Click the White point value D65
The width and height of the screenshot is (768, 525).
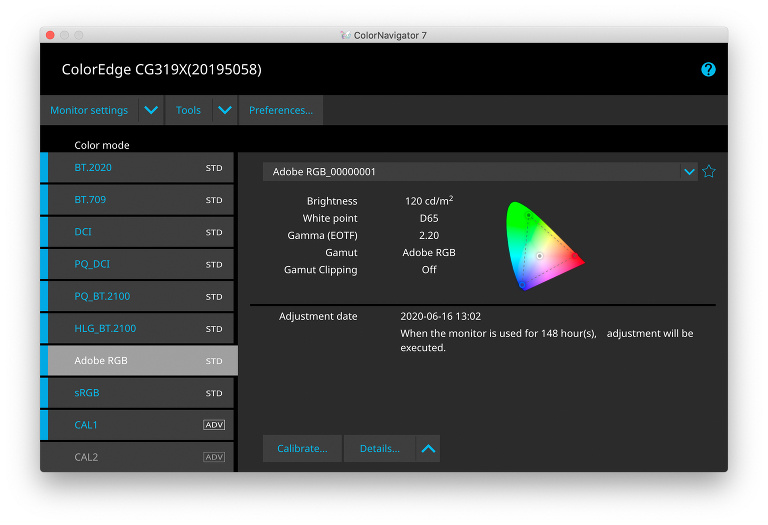coord(429,218)
